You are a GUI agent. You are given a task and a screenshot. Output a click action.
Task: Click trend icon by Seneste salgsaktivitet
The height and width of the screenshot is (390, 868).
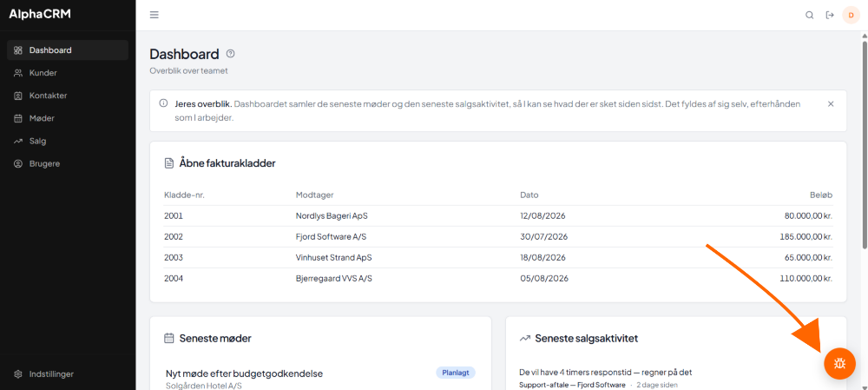[x=525, y=338]
